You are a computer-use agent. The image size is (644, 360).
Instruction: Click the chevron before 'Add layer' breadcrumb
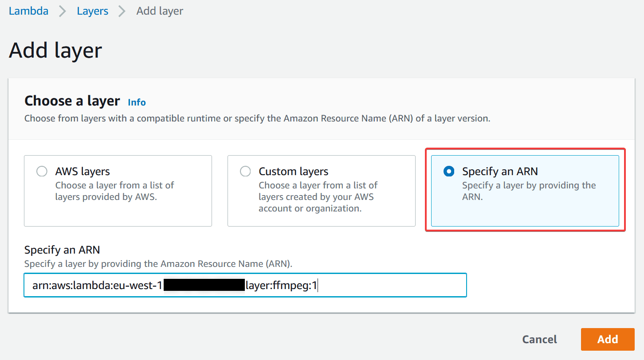[x=122, y=12]
